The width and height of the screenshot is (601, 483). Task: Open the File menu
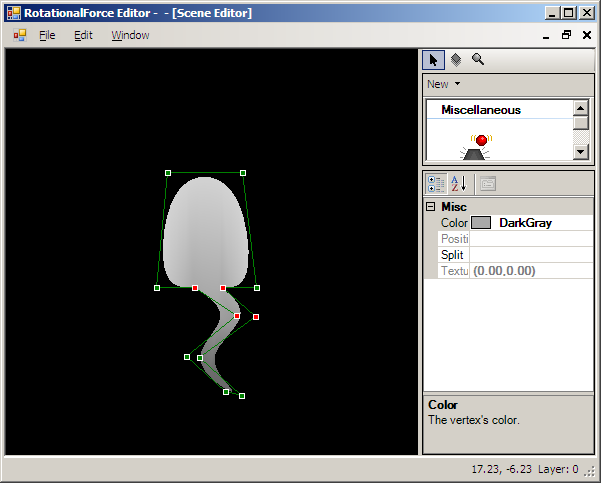point(47,35)
